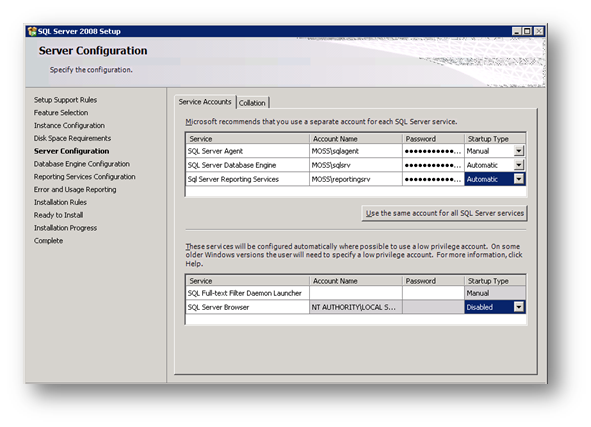Select the Server Configuration step in sidebar
591x427 pixels.
coord(71,151)
